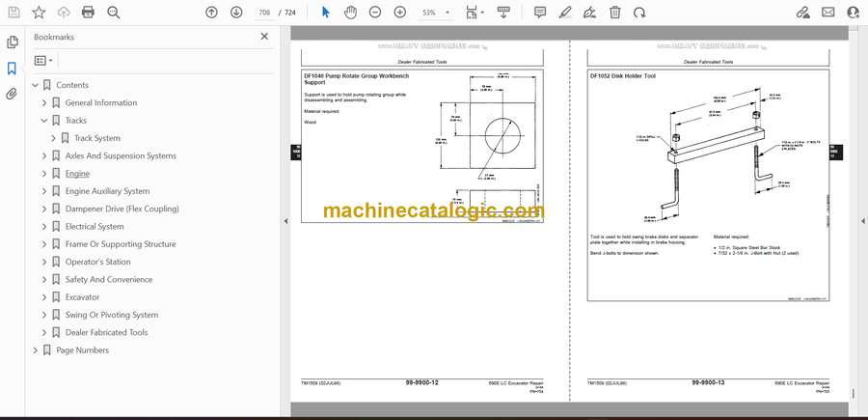Activate the Hand pan tool
Viewport: 868px width, 420px height.
[x=350, y=13]
